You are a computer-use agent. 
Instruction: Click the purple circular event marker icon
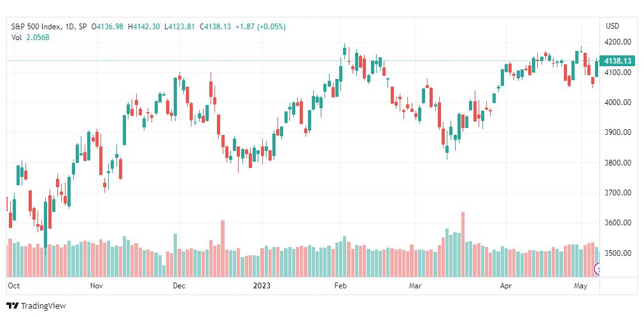(x=597, y=269)
